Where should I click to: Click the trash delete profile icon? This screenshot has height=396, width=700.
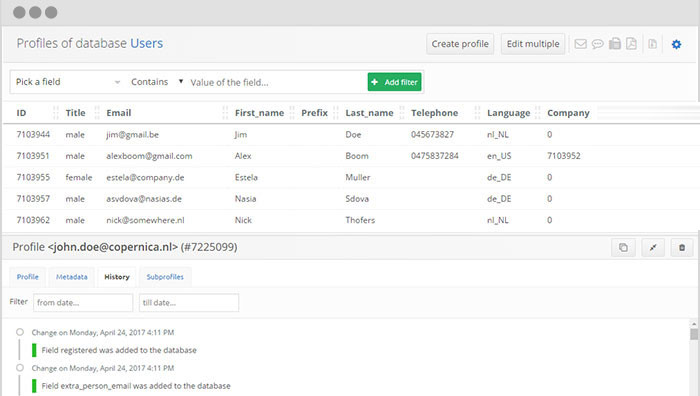pos(682,247)
